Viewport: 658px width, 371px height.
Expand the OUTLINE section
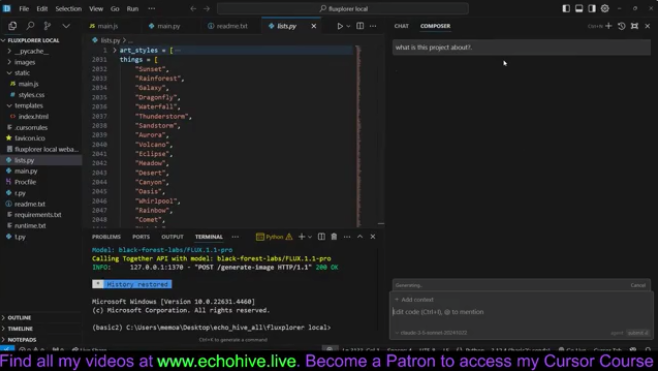[19, 318]
